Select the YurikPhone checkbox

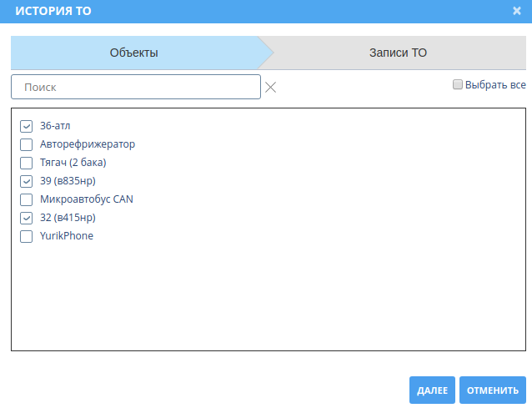(x=26, y=236)
